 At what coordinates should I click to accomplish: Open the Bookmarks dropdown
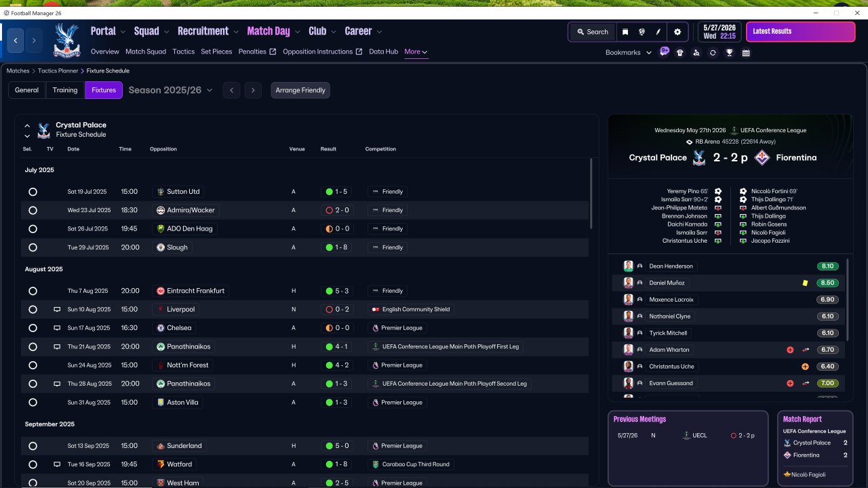pyautogui.click(x=629, y=52)
